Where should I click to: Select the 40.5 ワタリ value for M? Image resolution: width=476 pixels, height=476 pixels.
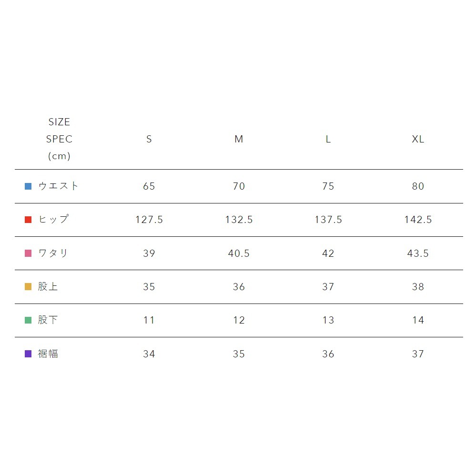pos(239,253)
